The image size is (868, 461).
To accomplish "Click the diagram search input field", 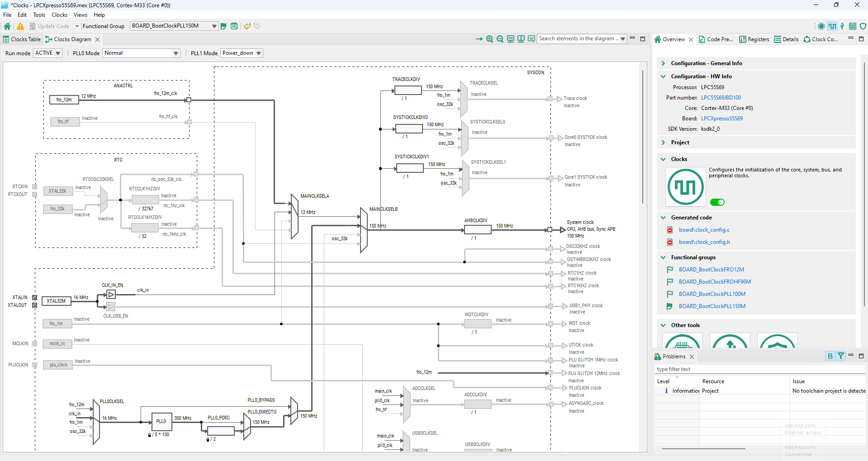I will point(579,39).
